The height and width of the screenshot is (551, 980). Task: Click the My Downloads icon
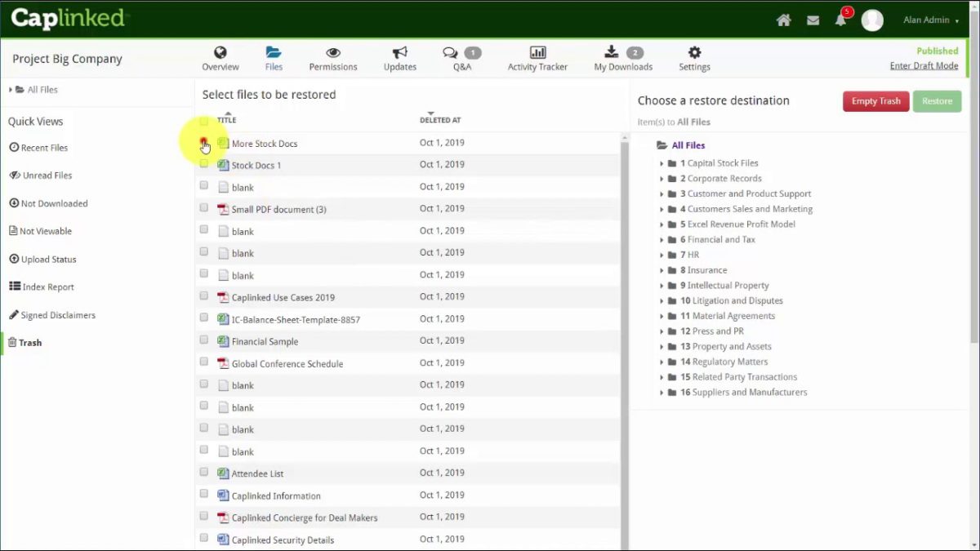(x=611, y=53)
